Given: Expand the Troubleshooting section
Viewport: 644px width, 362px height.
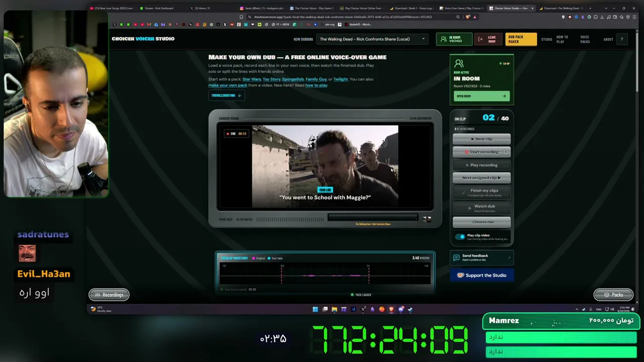Looking at the screenshot, I should [x=226, y=96].
